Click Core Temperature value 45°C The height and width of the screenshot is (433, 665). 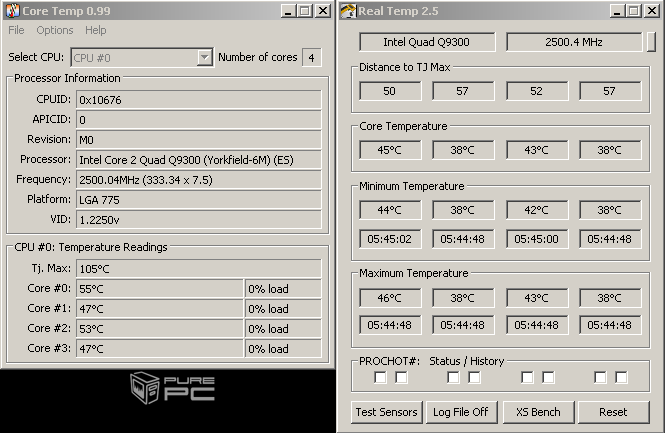pyautogui.click(x=390, y=150)
